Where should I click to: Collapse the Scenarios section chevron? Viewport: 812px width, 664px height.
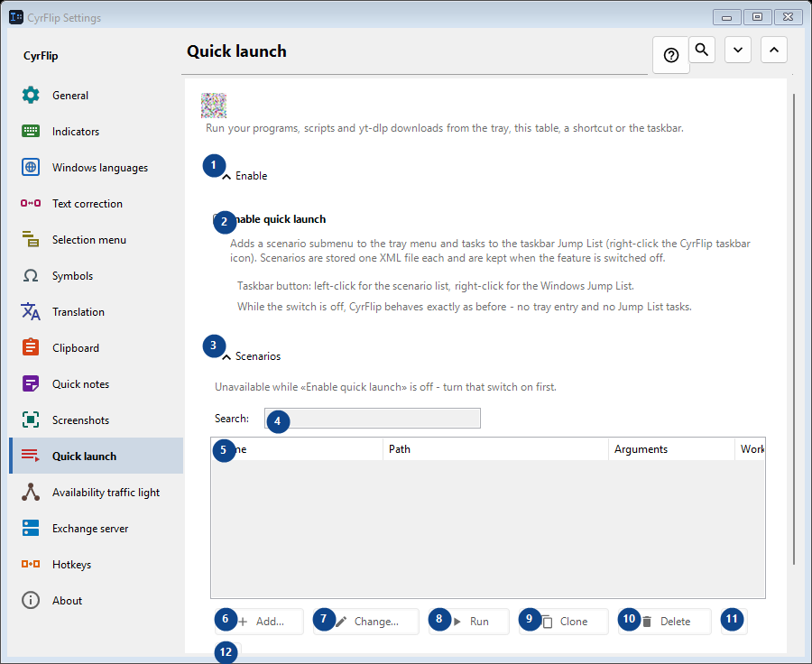[226, 357]
